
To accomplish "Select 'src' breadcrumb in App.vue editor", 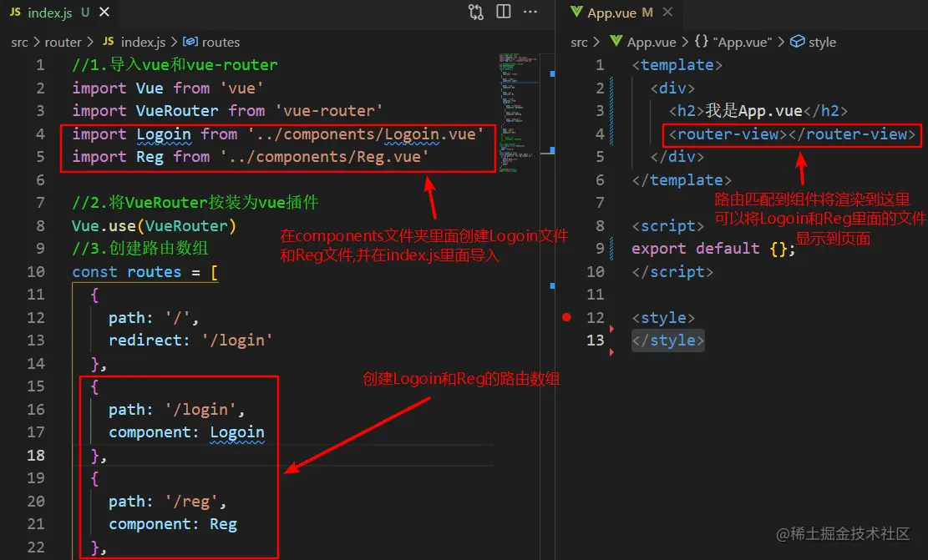I will coord(579,42).
